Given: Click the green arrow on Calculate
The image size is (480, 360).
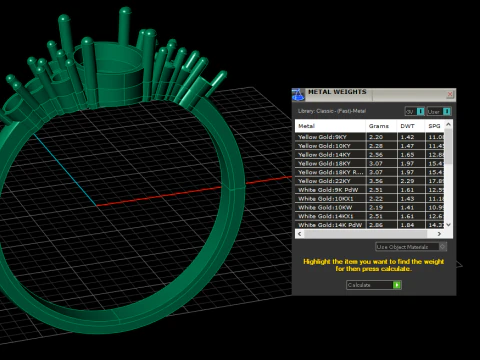Looking at the screenshot, I should coord(397,285).
